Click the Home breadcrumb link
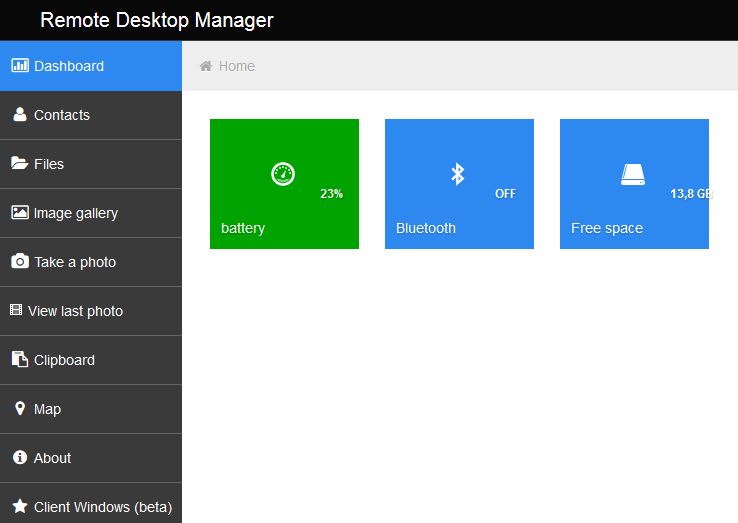Screen dimensions: 738x523 click(237, 66)
